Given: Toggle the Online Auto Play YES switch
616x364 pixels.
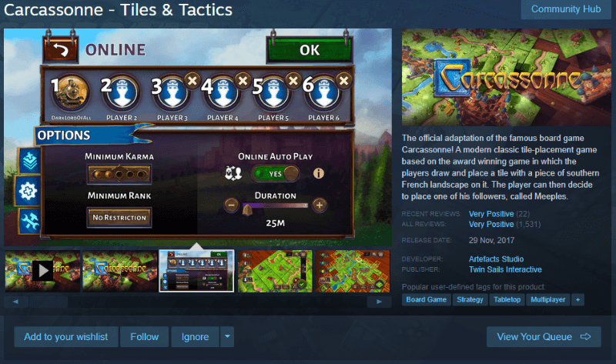Looking at the screenshot, I should (276, 174).
